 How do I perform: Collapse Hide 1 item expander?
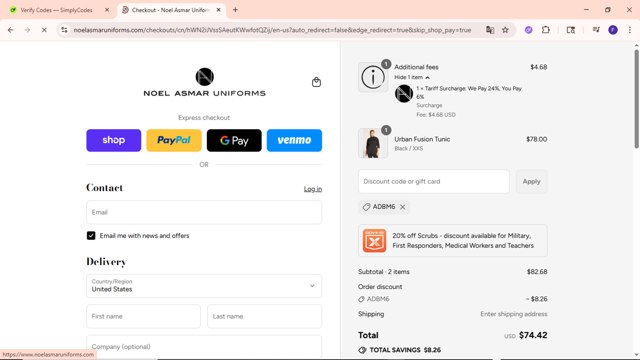point(412,77)
